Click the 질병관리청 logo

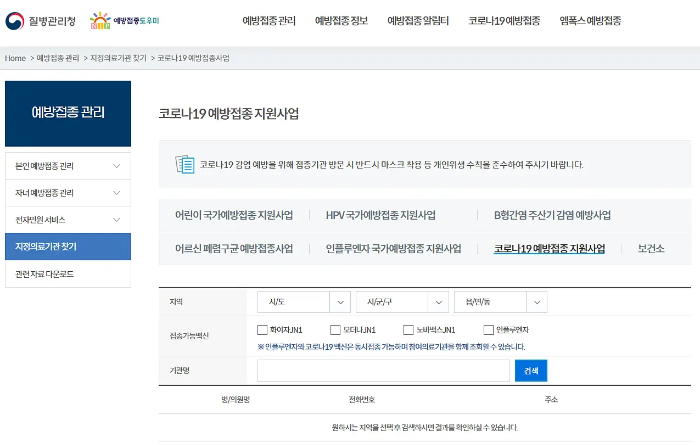coord(41,21)
